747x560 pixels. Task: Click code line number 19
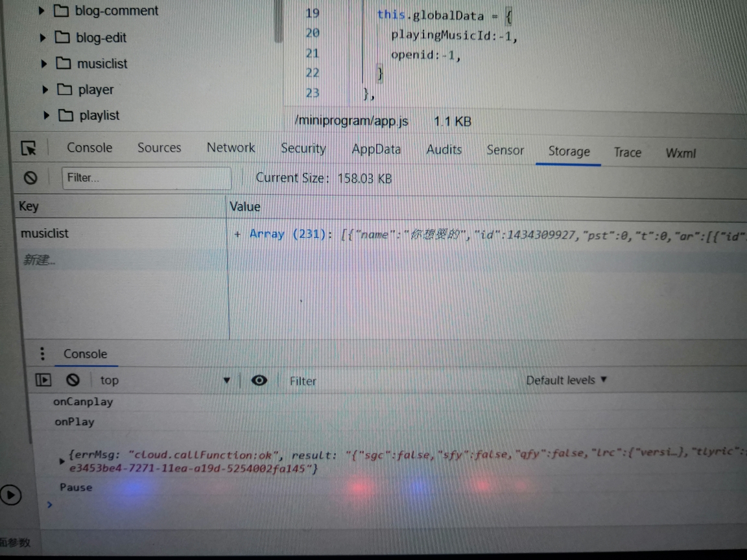point(313,14)
